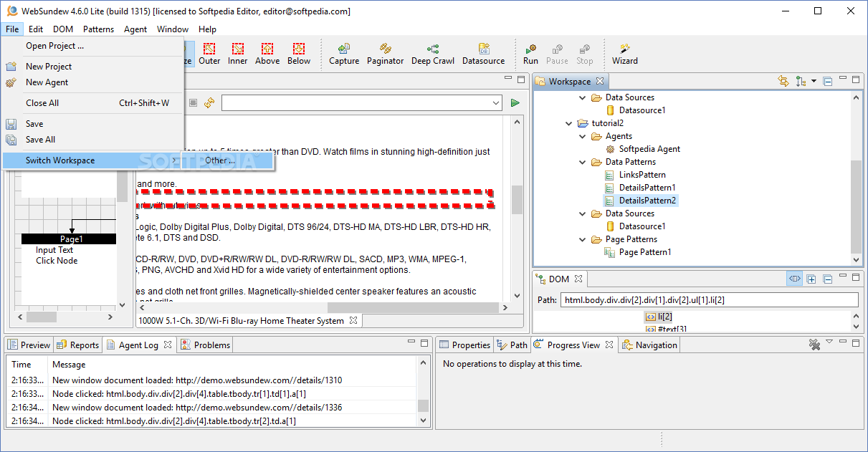
Task: Refresh the browser page
Action: 209,103
